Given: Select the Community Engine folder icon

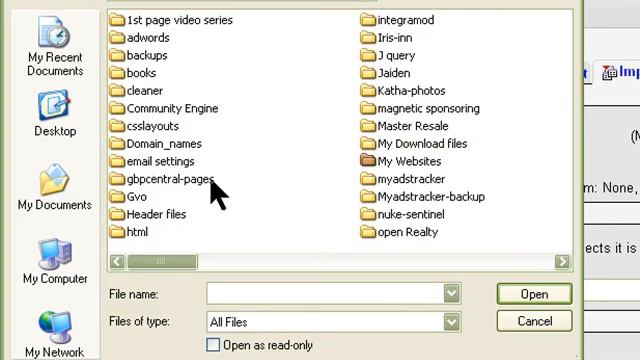Looking at the screenshot, I should pyautogui.click(x=117, y=108).
